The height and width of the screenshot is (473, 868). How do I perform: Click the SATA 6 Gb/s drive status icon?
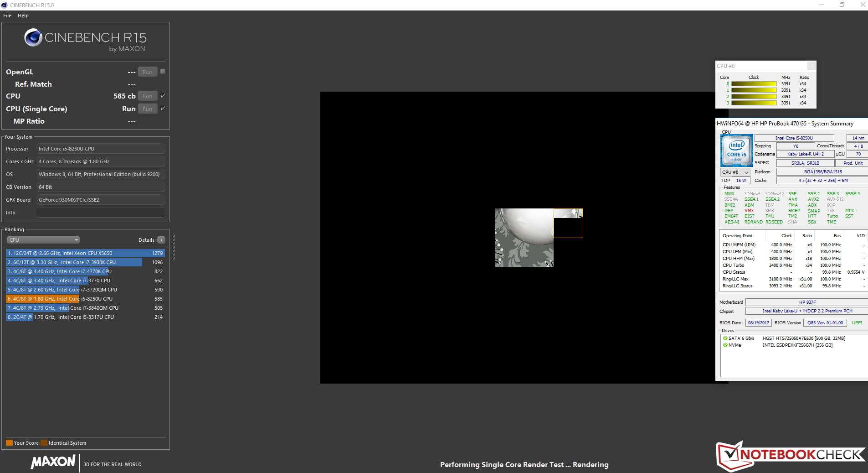[x=725, y=338]
